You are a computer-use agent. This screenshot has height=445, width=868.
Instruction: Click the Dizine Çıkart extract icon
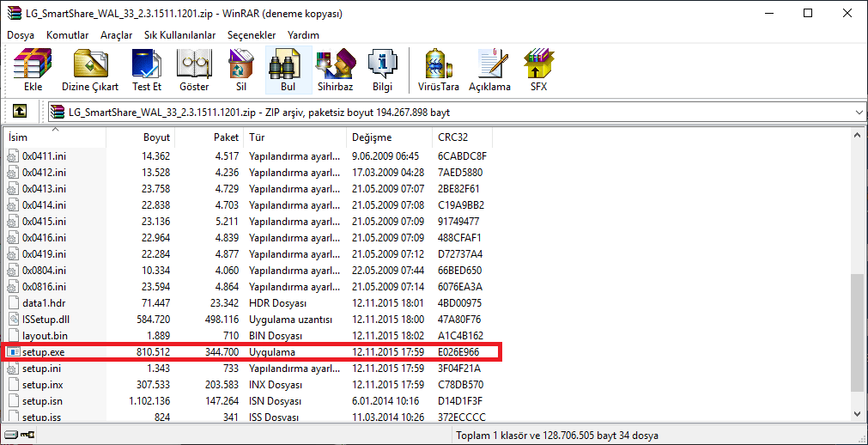tap(90, 70)
